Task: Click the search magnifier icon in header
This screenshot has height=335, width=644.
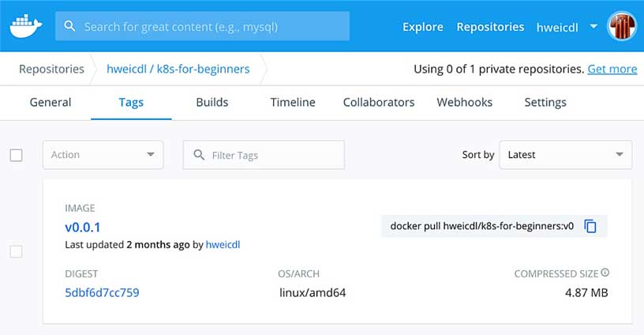Action: pos(69,26)
